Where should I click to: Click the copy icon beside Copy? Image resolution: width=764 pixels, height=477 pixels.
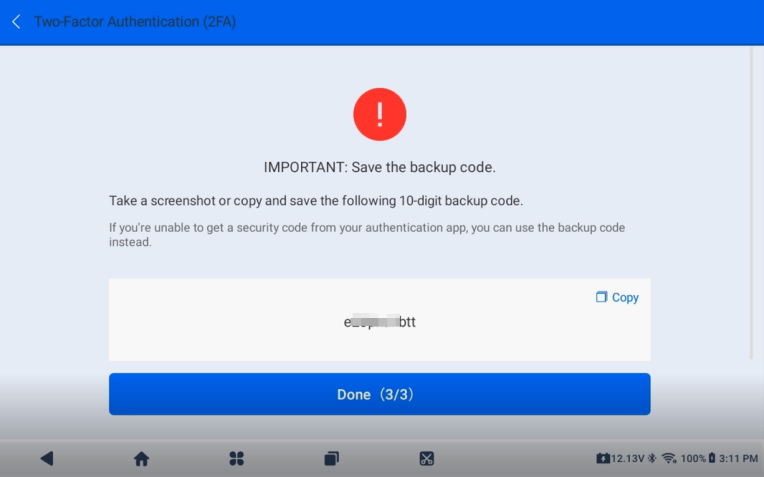(x=602, y=297)
